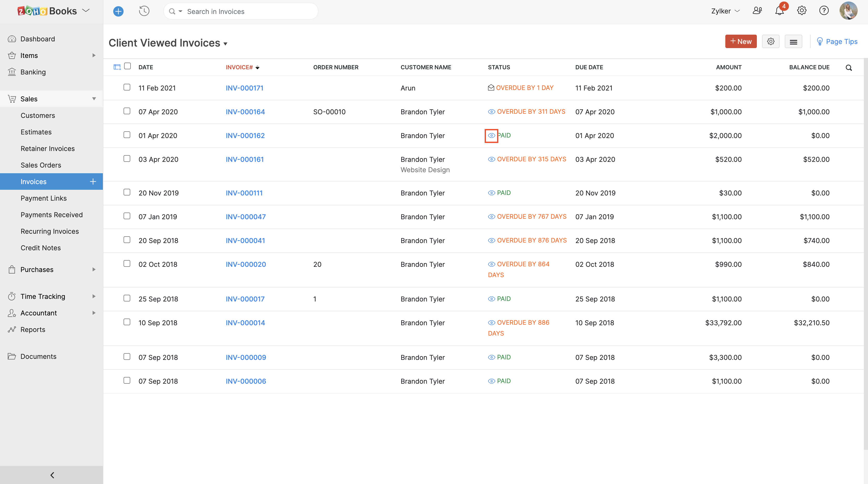Open the Zoho Books app switcher chevron
The image size is (868, 484).
coord(86,11)
